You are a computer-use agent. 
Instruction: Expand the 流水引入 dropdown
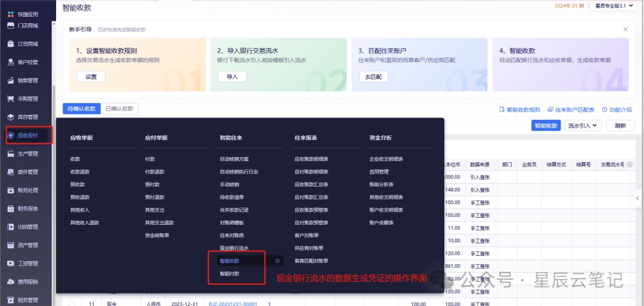pyautogui.click(x=583, y=126)
